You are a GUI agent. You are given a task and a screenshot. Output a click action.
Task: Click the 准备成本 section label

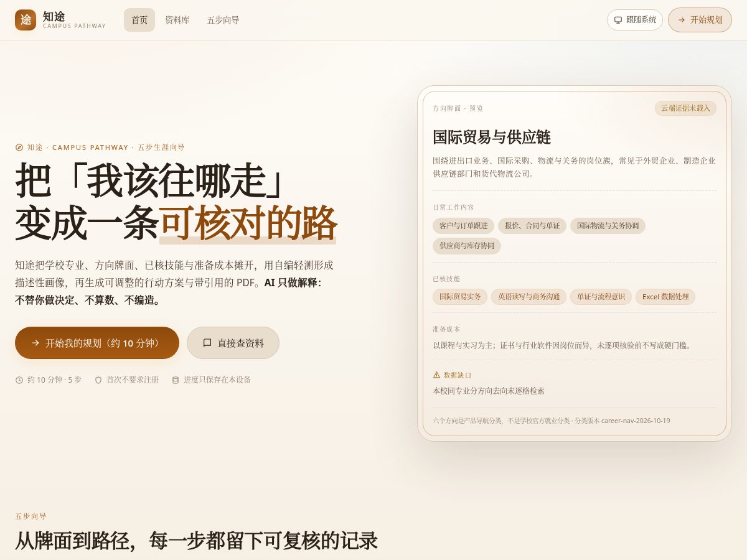click(446, 329)
